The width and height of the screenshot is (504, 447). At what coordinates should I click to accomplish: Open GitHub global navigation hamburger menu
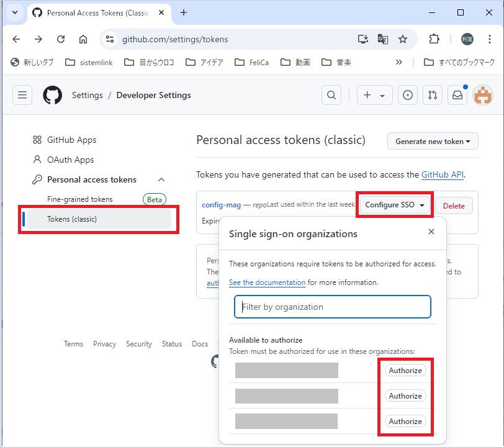[22, 95]
